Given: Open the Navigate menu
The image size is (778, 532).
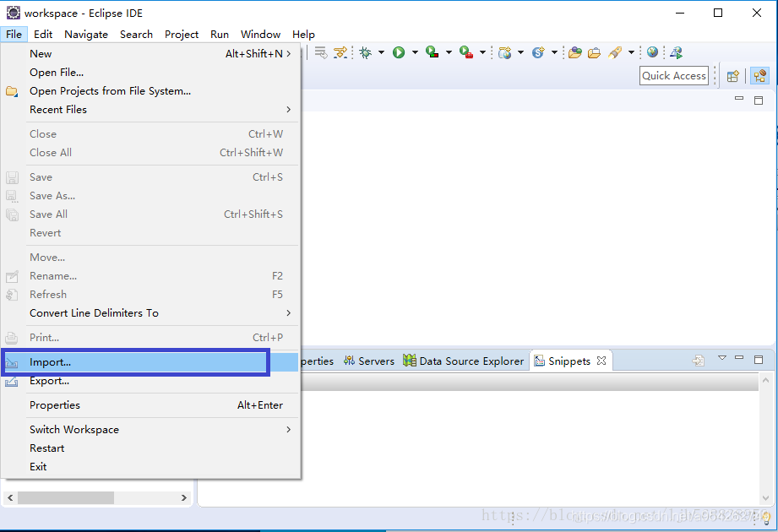Looking at the screenshot, I should tap(86, 35).
